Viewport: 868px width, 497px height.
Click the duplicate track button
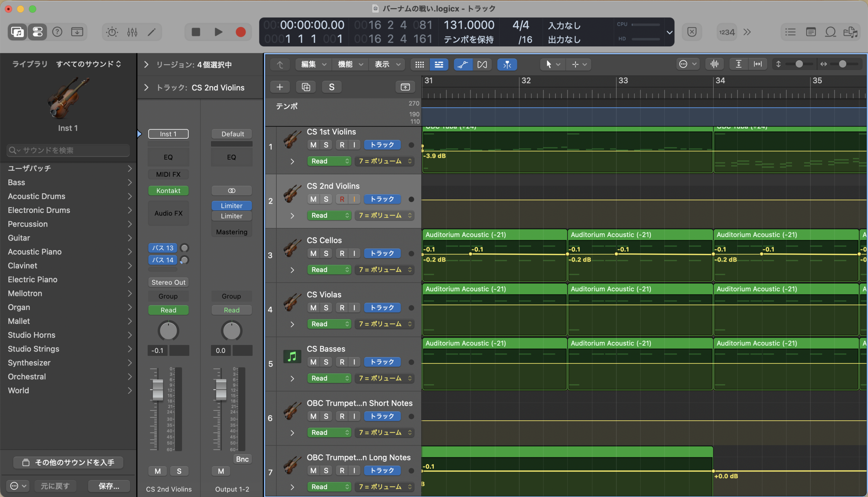tap(306, 87)
